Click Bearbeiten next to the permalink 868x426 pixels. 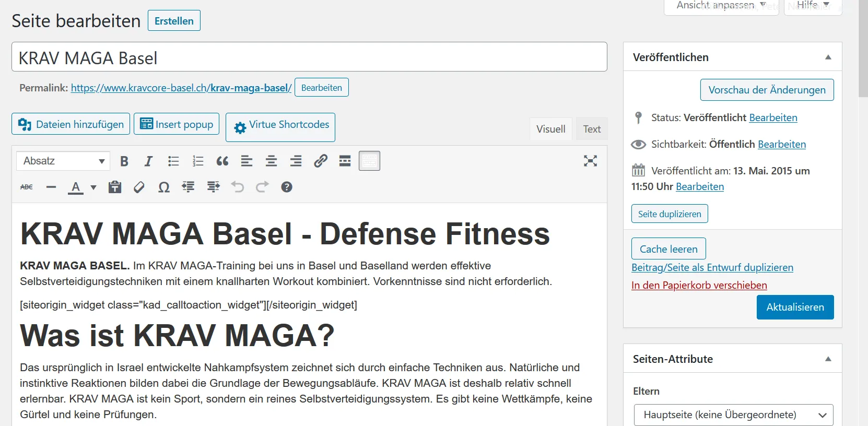coord(322,88)
